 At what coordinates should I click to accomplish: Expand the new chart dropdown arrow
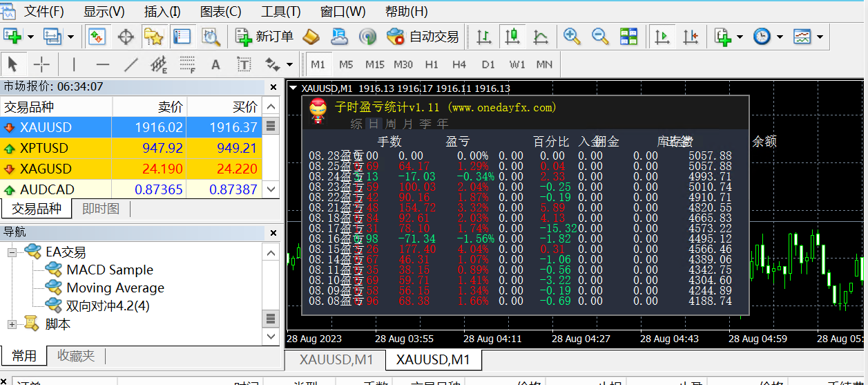pos(30,37)
